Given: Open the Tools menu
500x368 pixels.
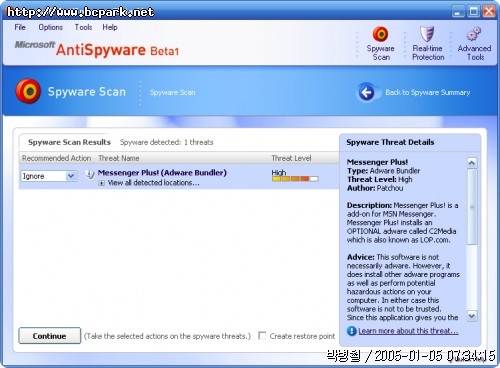Looking at the screenshot, I should [x=83, y=27].
